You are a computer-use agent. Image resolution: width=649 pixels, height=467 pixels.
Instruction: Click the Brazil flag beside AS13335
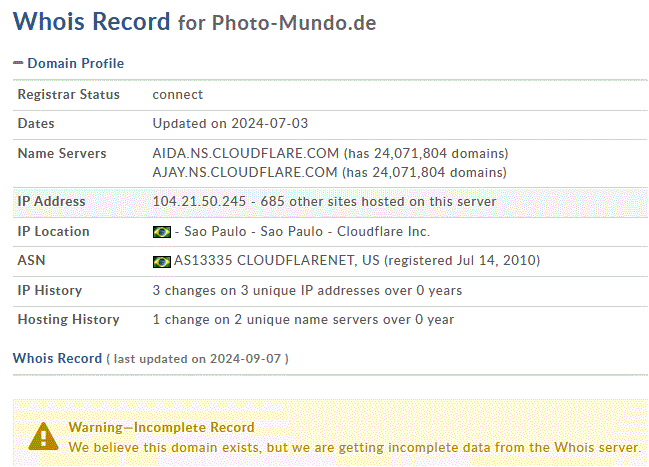tap(161, 262)
